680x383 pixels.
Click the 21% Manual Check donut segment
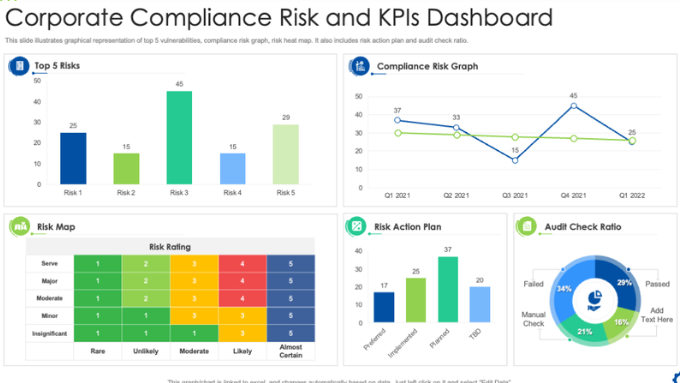585,331
